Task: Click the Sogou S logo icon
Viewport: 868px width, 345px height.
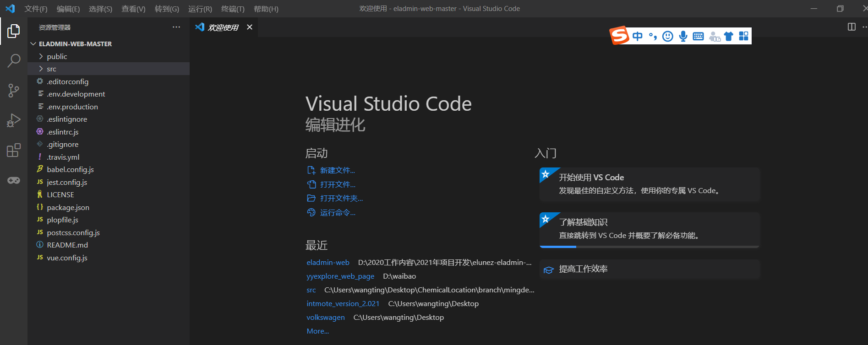Action: [x=619, y=36]
